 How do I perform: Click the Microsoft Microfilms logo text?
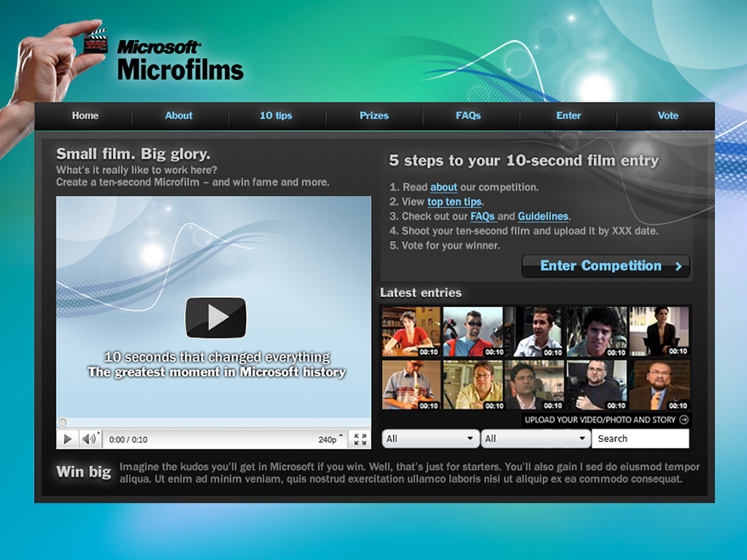click(x=180, y=60)
